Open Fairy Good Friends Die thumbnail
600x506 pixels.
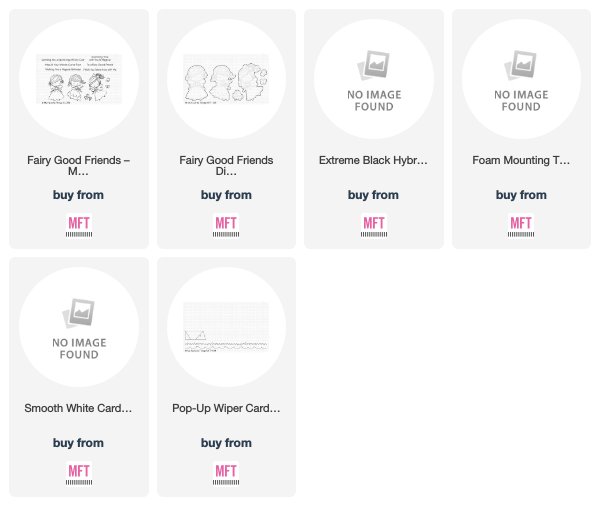[226, 79]
